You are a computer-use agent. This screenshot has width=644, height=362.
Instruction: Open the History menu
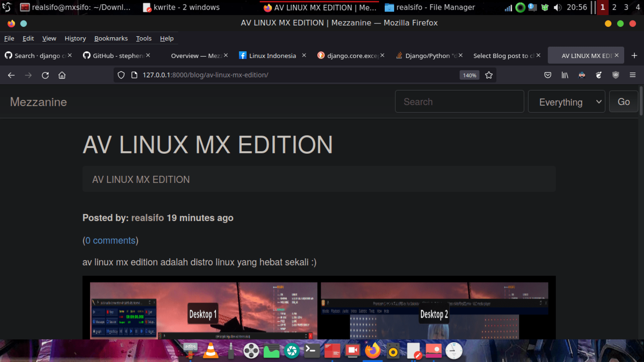tap(75, 39)
